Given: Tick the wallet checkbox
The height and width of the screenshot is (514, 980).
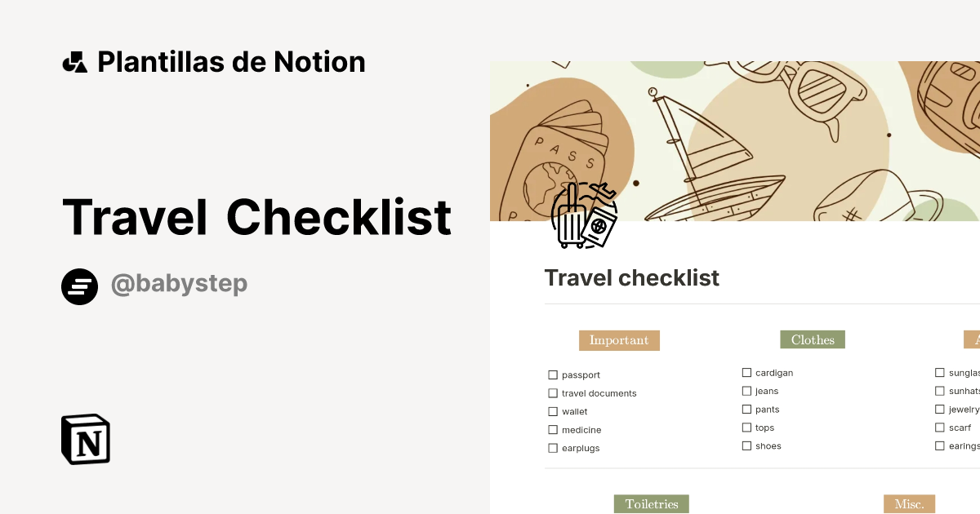Looking at the screenshot, I should [x=553, y=411].
